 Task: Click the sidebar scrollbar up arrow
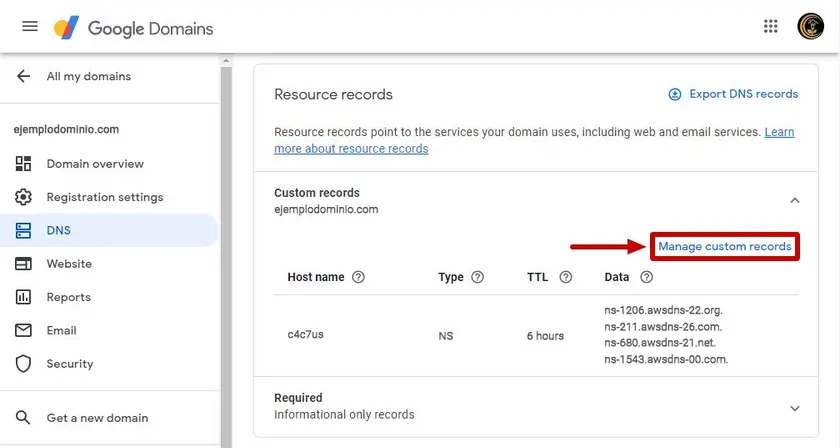tap(226, 61)
